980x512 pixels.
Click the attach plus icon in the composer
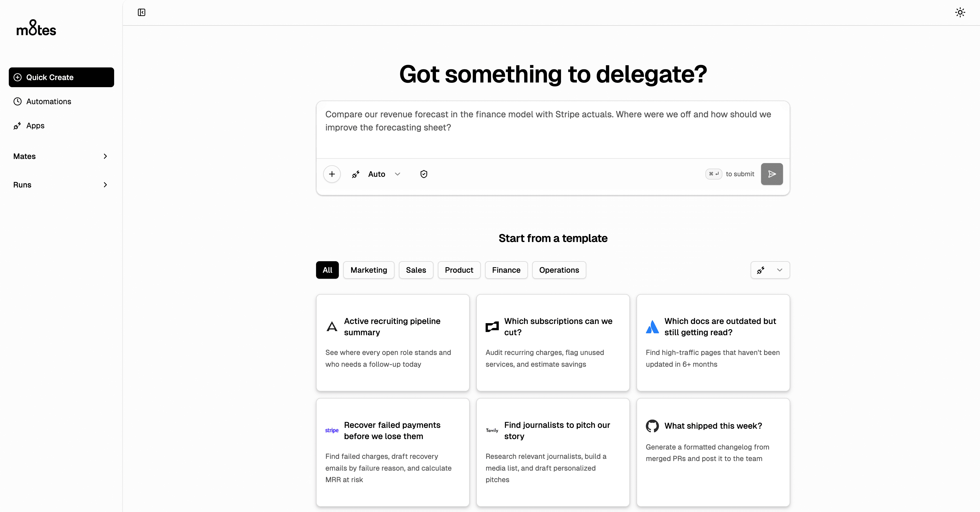point(331,174)
